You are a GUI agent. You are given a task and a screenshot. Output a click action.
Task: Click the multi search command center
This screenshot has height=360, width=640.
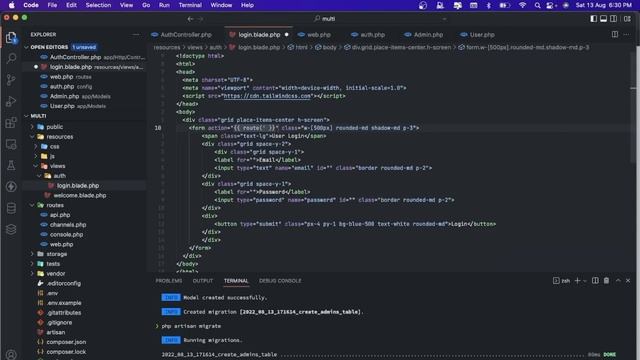point(328,19)
